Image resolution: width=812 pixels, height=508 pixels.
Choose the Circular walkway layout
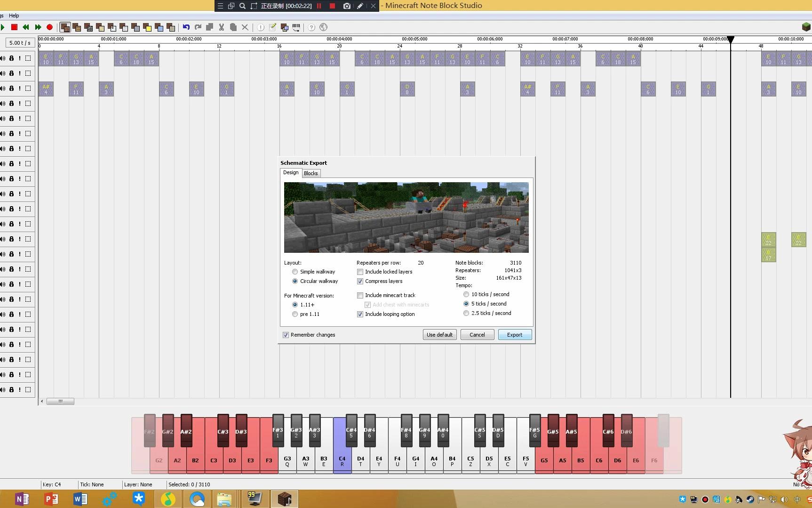click(295, 281)
